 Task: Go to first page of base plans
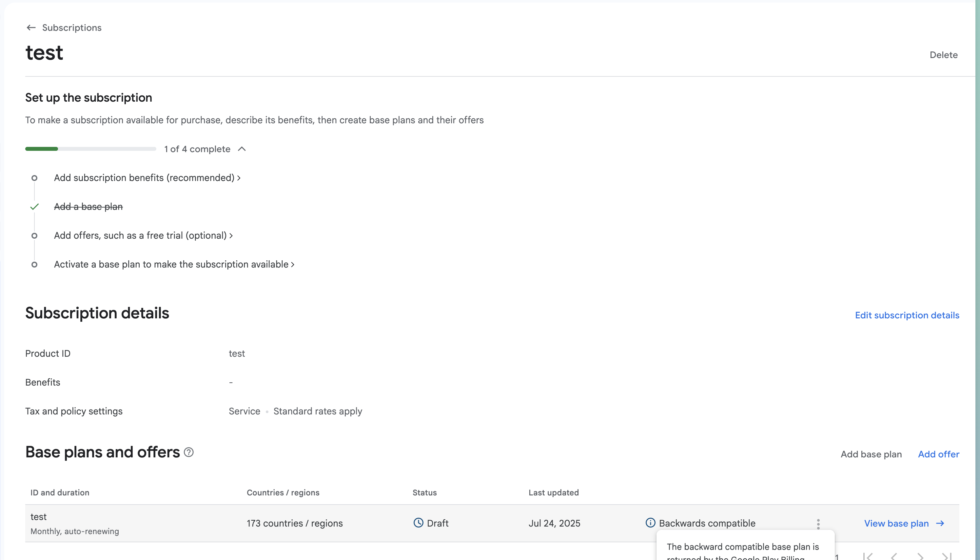click(x=867, y=556)
